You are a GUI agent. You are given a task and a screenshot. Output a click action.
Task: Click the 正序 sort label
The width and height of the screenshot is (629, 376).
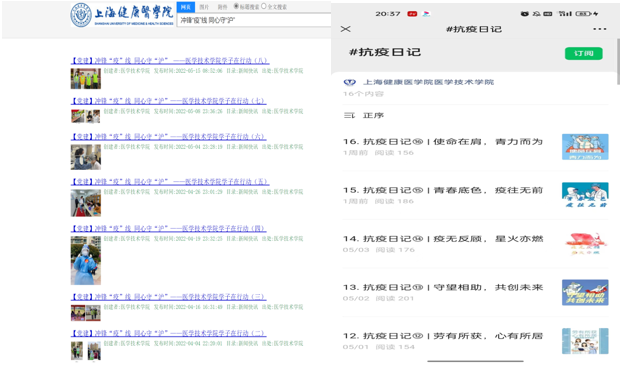pos(373,116)
